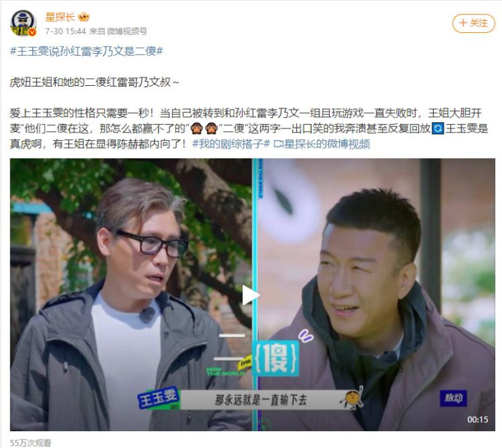Open 星探长的微博视频 video link
Image resolution: width=502 pixels, height=448 pixels.
(x=327, y=144)
